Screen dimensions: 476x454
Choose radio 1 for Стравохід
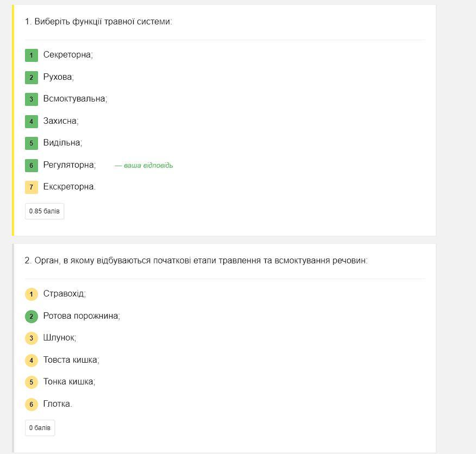[x=32, y=294]
